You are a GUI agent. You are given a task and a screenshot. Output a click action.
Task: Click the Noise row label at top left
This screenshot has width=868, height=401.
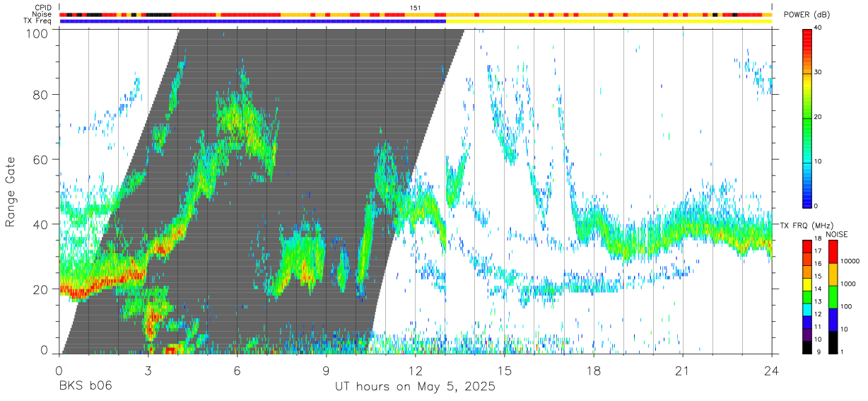click(42, 14)
